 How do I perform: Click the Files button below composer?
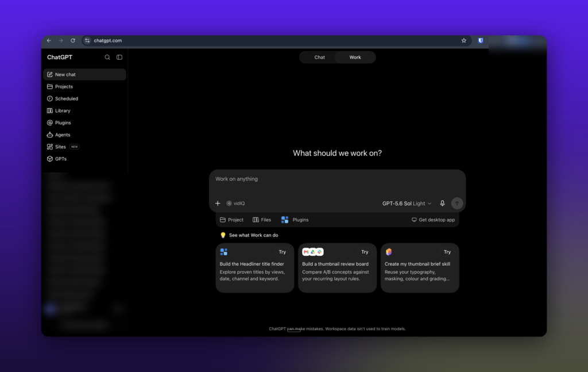pyautogui.click(x=262, y=220)
